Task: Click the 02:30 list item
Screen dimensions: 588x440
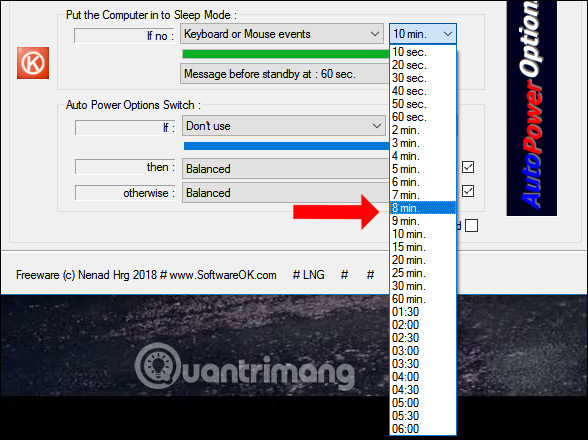Action: [x=423, y=338]
